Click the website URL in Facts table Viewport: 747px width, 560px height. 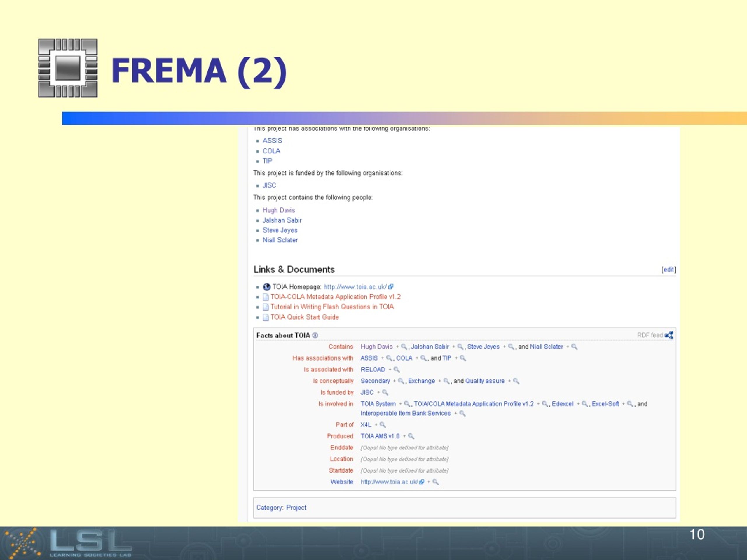[x=389, y=482]
